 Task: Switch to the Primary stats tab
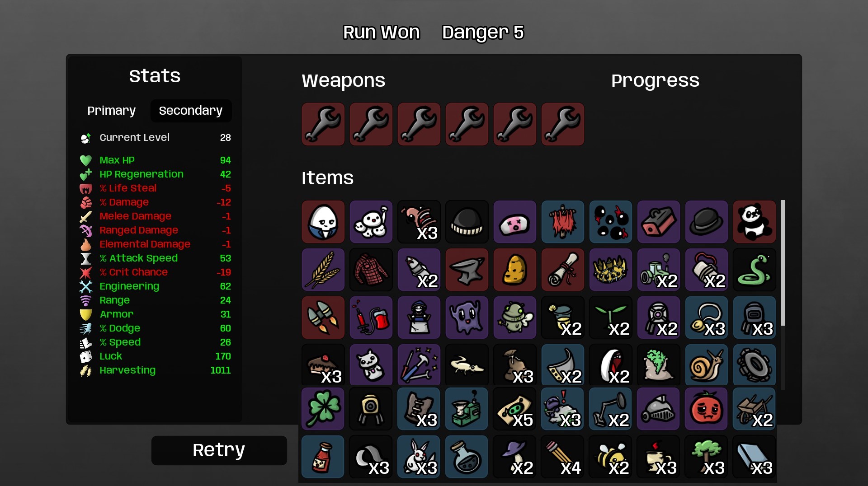point(112,111)
